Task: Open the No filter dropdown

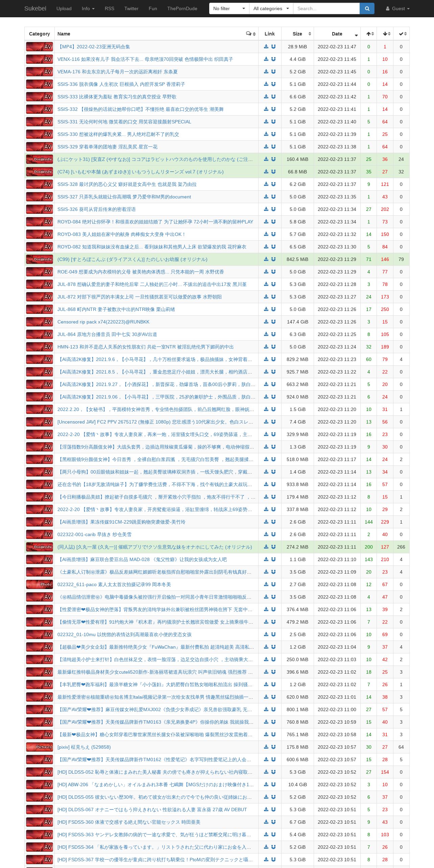Action: (229, 8)
